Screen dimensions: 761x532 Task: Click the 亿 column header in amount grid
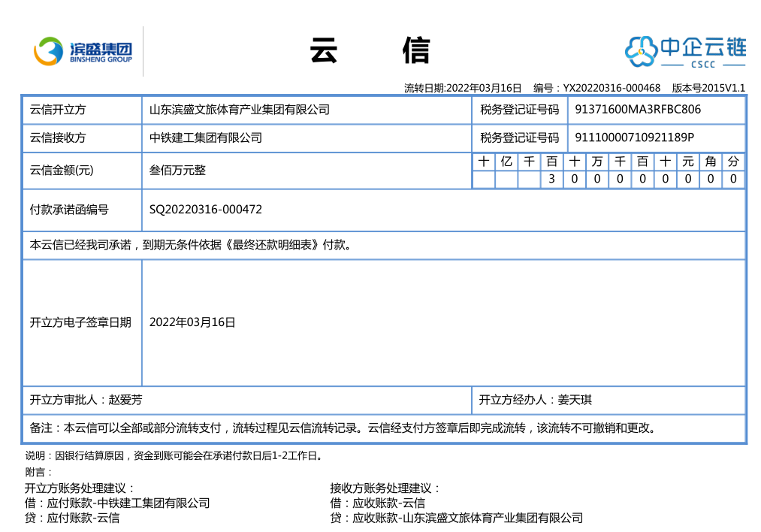pyautogui.click(x=506, y=162)
